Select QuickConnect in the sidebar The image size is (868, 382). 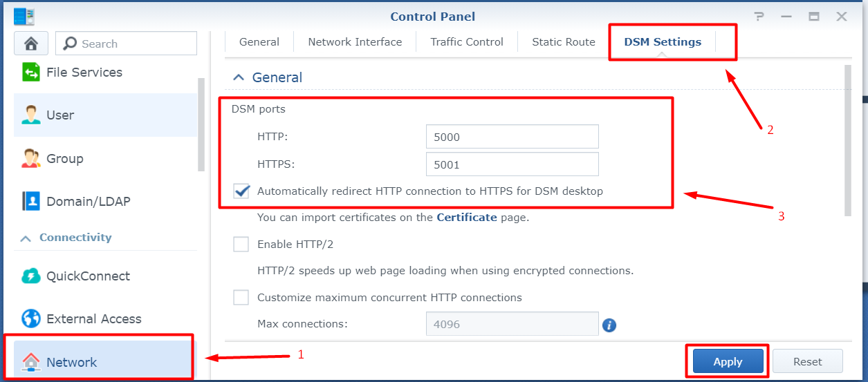click(x=105, y=276)
